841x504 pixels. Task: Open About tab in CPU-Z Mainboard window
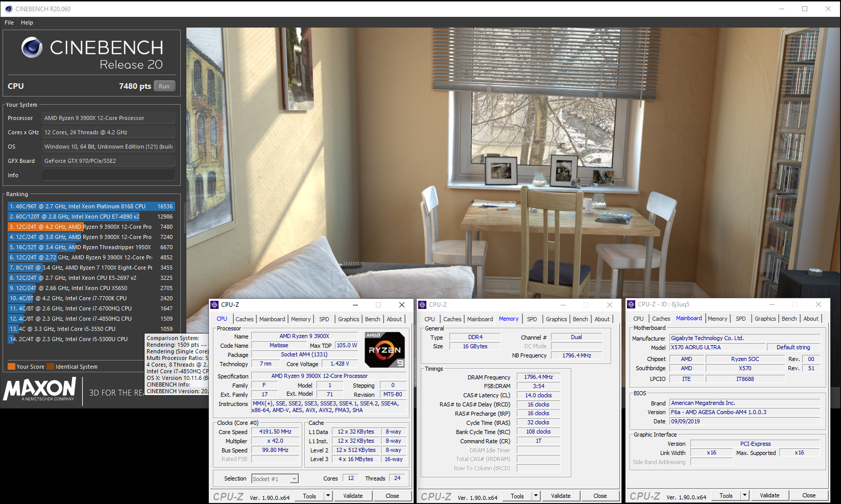pyautogui.click(x=811, y=319)
